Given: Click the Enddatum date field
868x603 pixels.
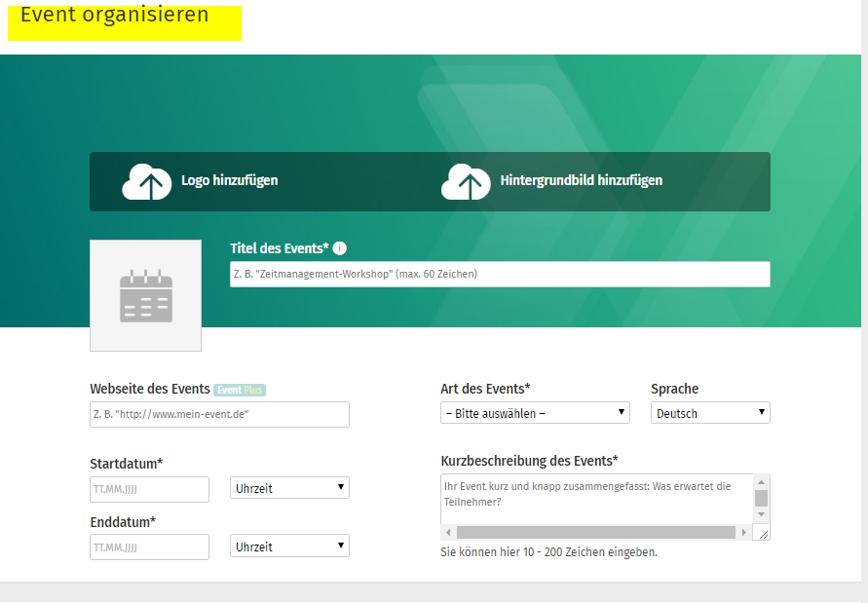Looking at the screenshot, I should [x=149, y=547].
